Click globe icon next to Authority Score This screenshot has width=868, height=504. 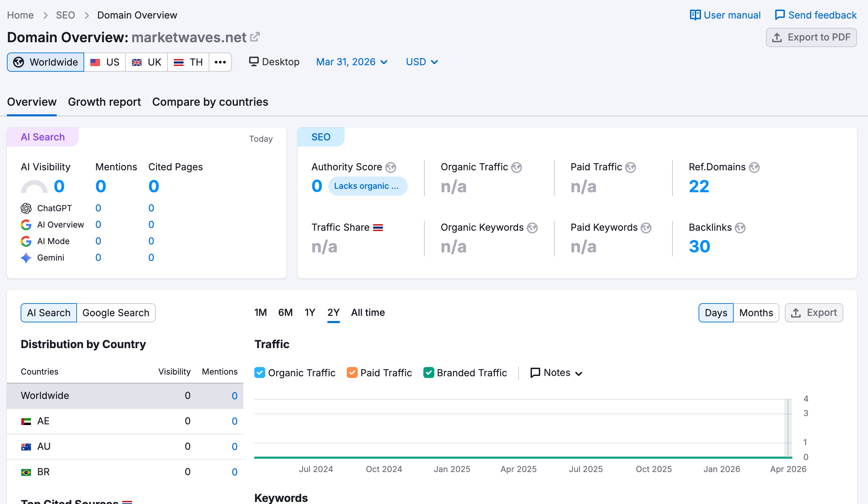[x=391, y=167]
